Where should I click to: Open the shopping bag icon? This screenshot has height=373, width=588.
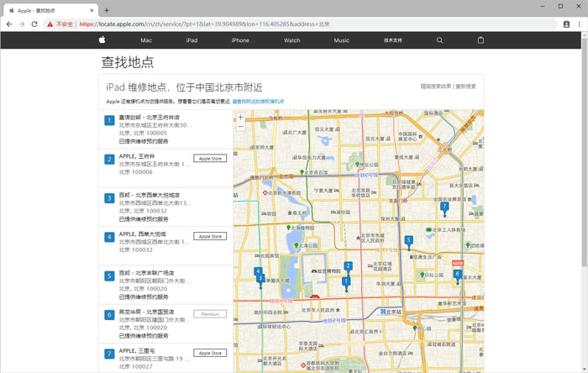(x=480, y=40)
